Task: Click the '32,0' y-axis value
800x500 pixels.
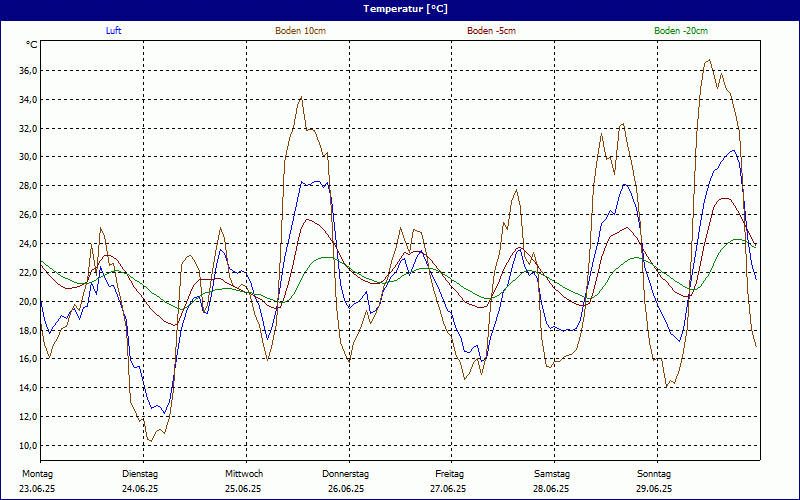Action: pyautogui.click(x=29, y=128)
